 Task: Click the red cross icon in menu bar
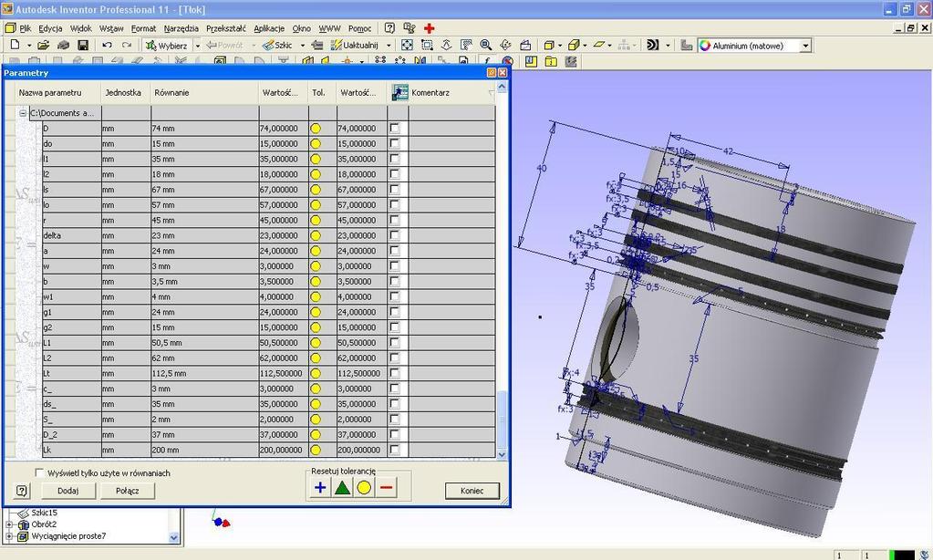429,28
